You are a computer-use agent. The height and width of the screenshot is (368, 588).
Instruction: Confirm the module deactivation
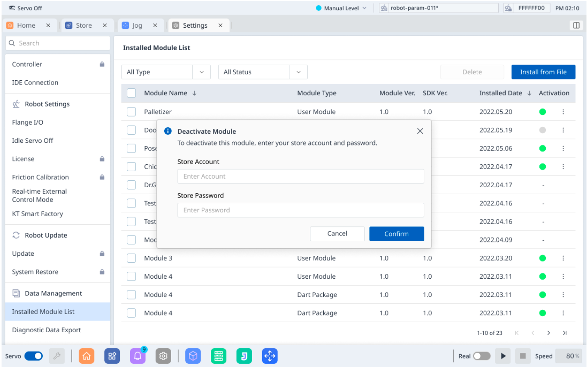point(396,234)
